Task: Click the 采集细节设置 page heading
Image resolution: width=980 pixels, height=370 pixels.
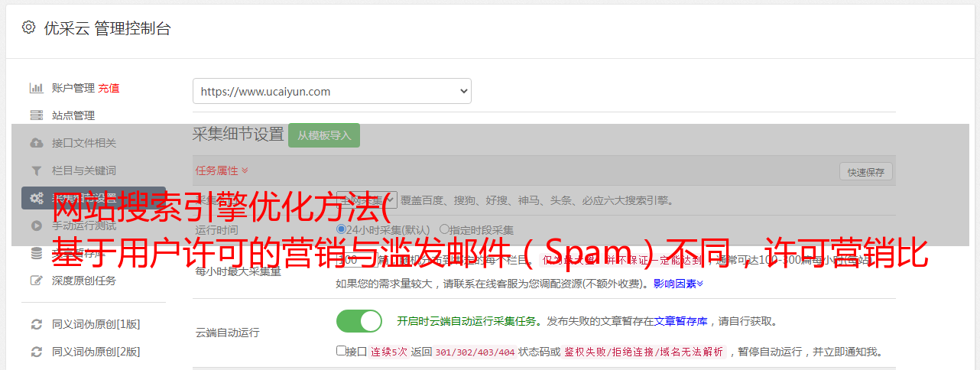Action: (239, 135)
